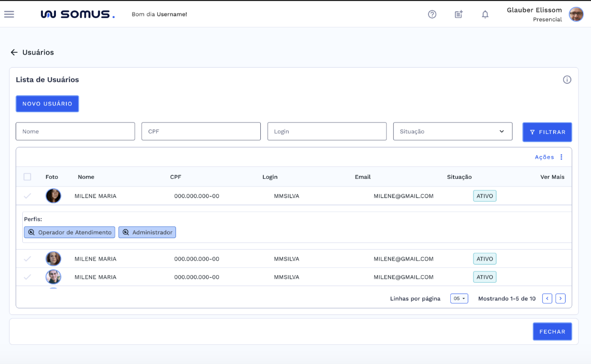The image size is (591, 364).
Task: Select the first MILENE MARIA row checkmark
Action: tap(27, 196)
